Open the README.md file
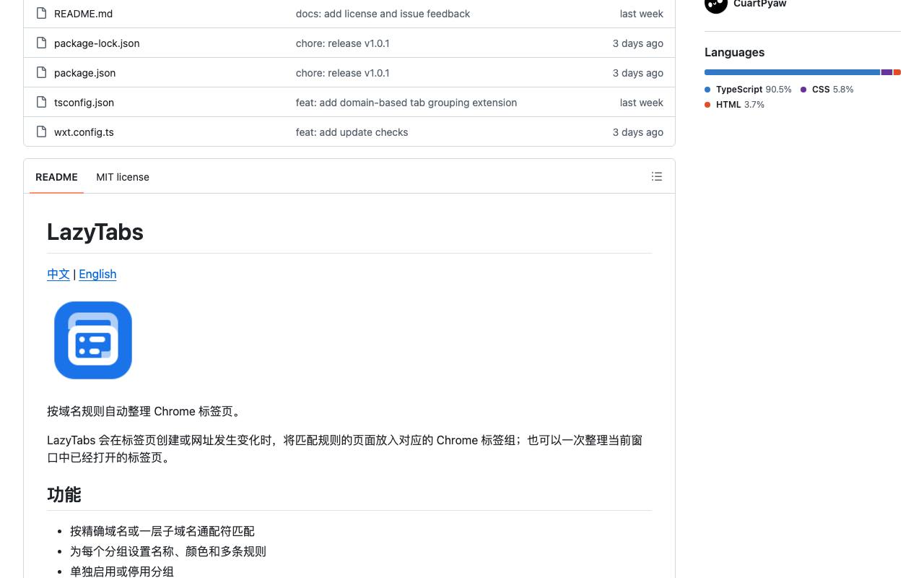 [x=83, y=14]
